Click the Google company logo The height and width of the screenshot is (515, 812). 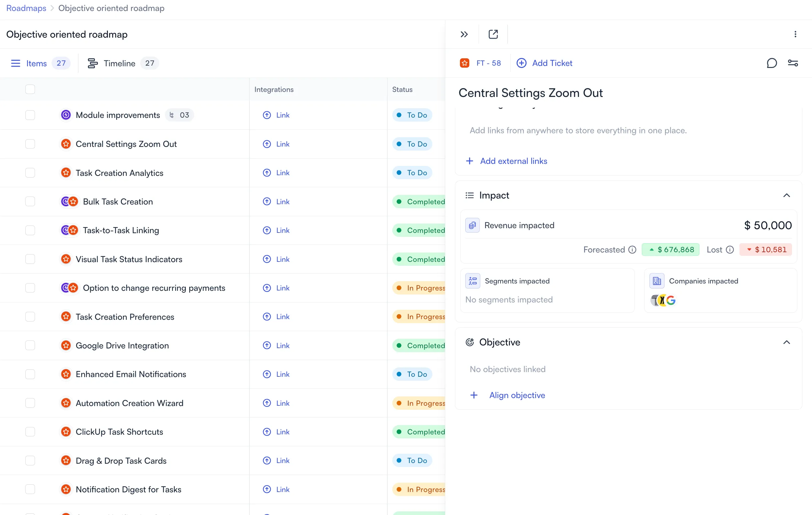(x=671, y=300)
